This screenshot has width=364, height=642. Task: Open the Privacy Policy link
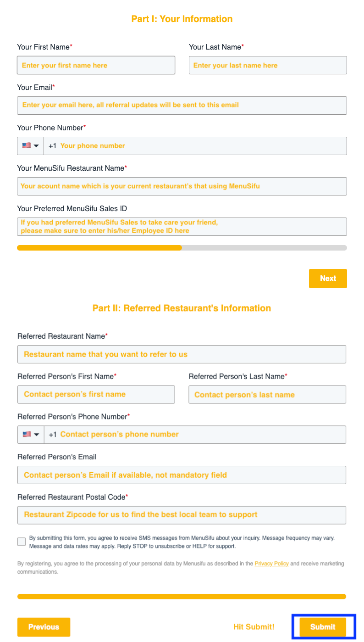click(271, 564)
